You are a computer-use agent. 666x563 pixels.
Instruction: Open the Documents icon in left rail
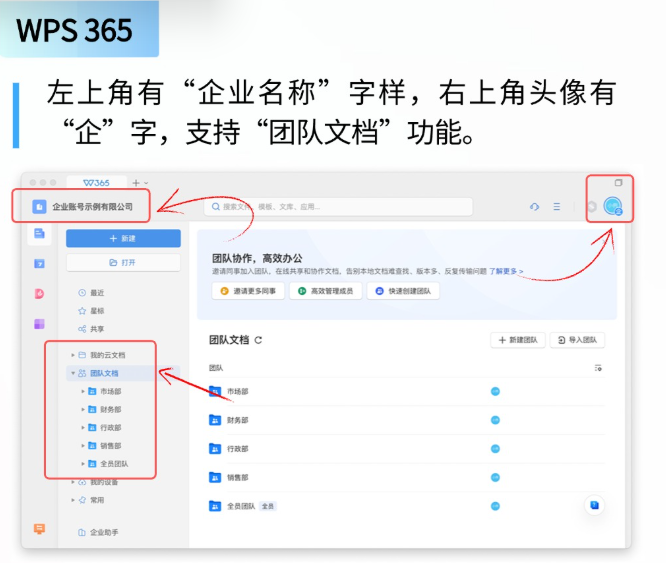(39, 234)
